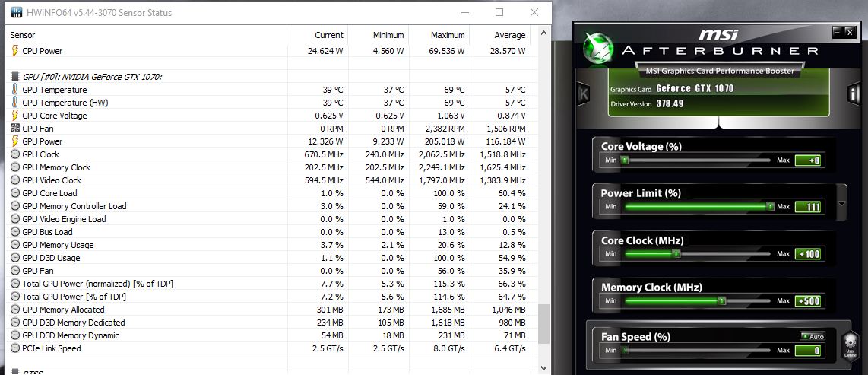Image resolution: width=868 pixels, height=375 pixels.
Task: Click the Power Limit slider handle
Action: 770,207
